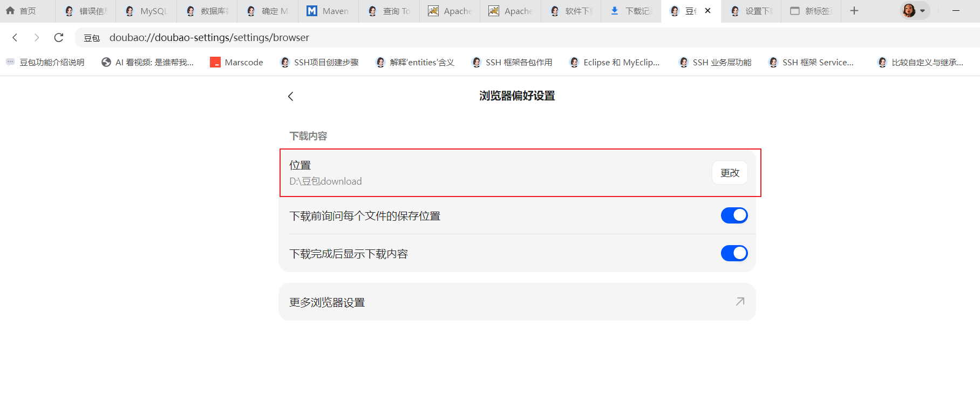Image resolution: width=980 pixels, height=420 pixels.
Task: Click the D:\豆包download path text
Action: pos(325,181)
